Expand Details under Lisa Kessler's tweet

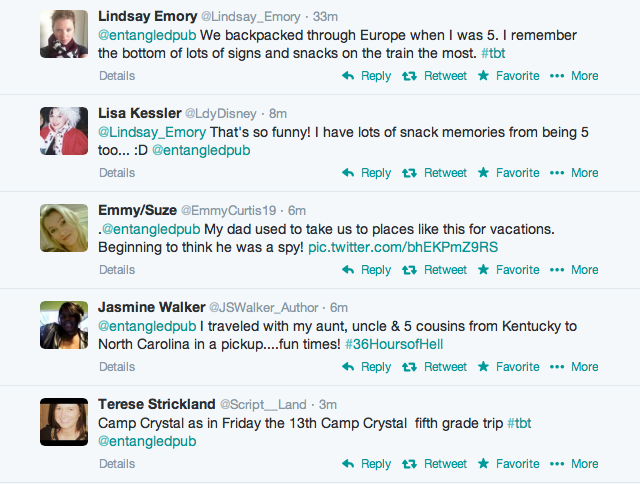point(117,173)
